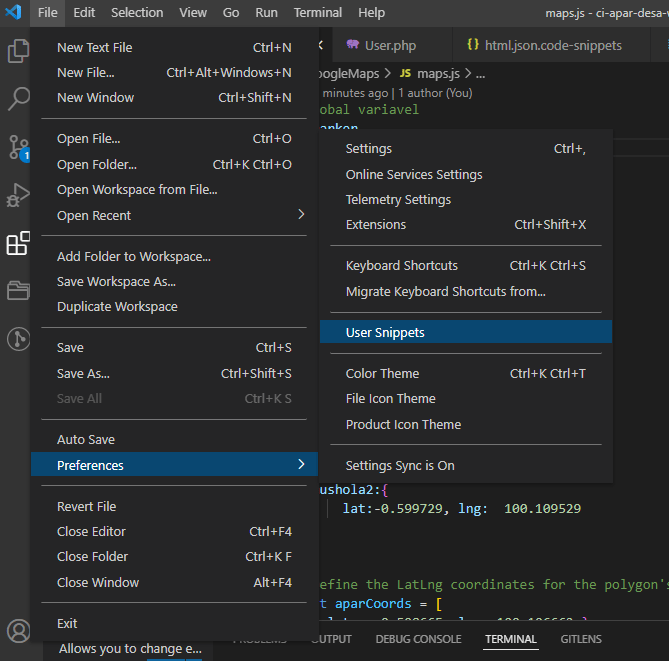Click Save in the File menu
Viewport: 669px width, 661px height.
click(174, 348)
